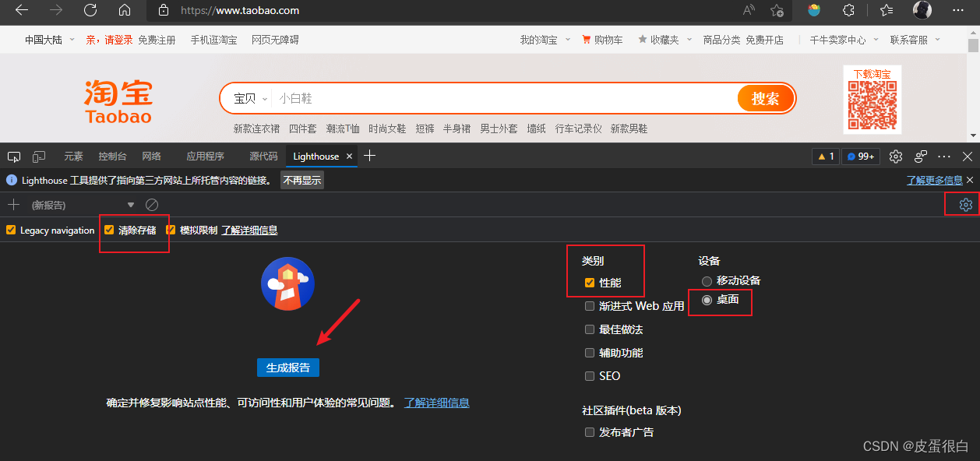This screenshot has height=461, width=980.
Task: Open Lighthouse report settings gear
Action: click(964, 204)
